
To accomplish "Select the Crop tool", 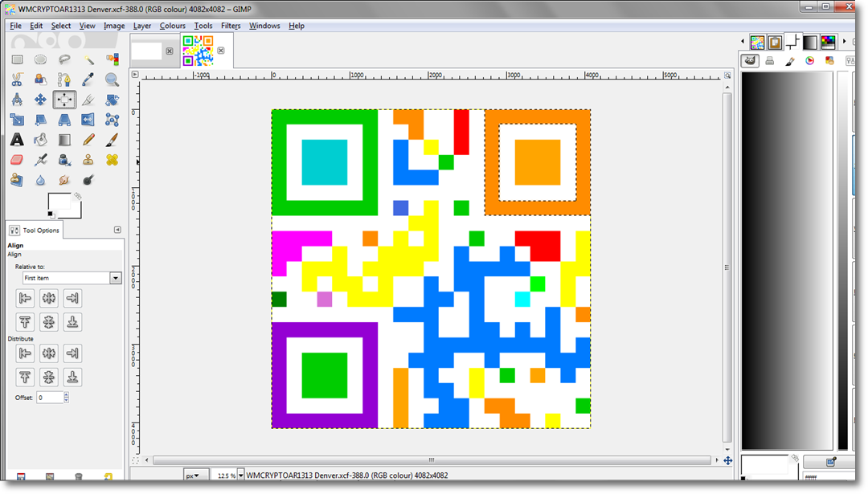I will 88,100.
